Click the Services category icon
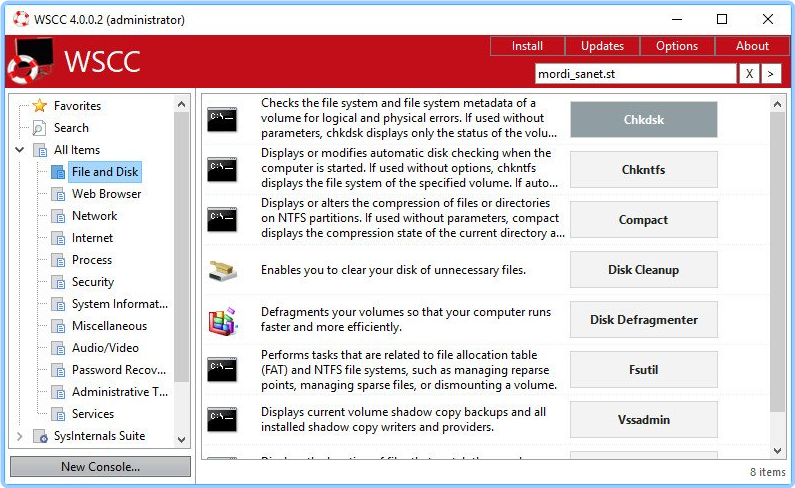The image size is (795, 488). [x=58, y=414]
